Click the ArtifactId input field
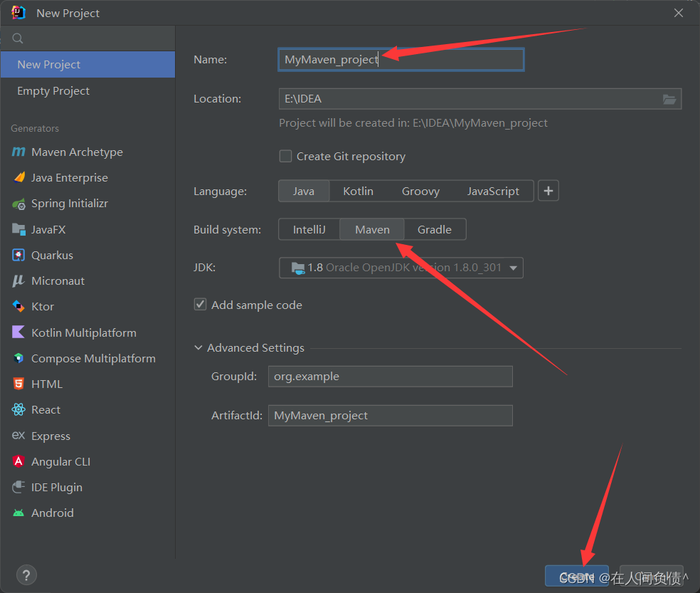The image size is (700, 593). tap(390, 416)
